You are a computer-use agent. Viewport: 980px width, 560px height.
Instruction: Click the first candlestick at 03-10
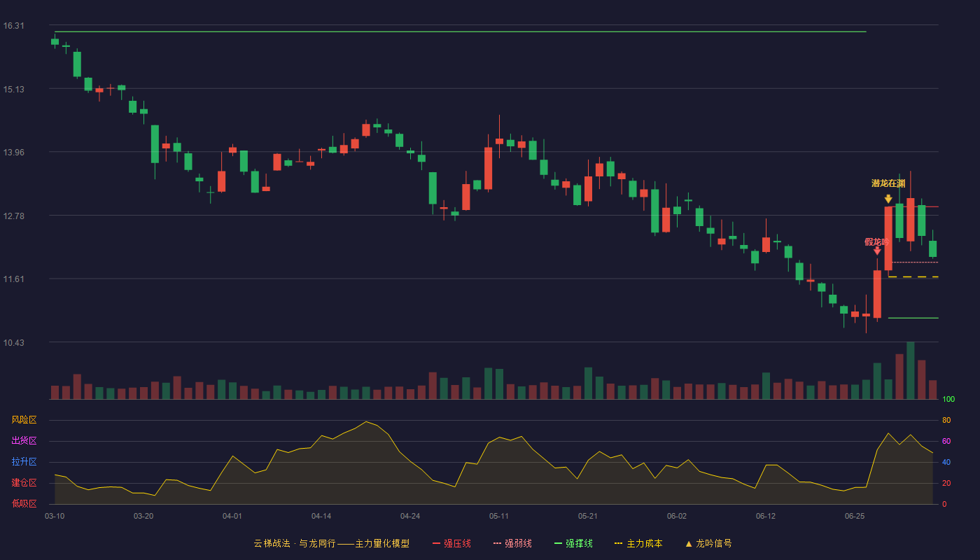pyautogui.click(x=55, y=41)
